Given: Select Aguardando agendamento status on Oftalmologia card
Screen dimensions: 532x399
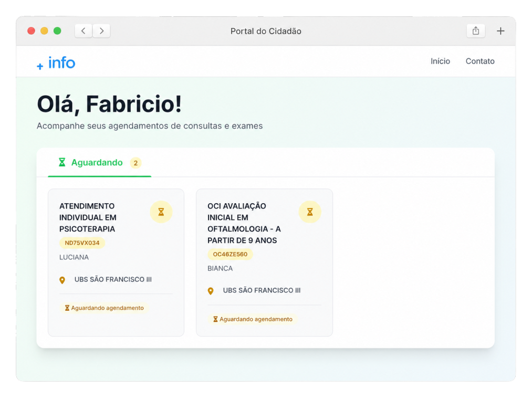Looking at the screenshot, I should click(x=253, y=319).
